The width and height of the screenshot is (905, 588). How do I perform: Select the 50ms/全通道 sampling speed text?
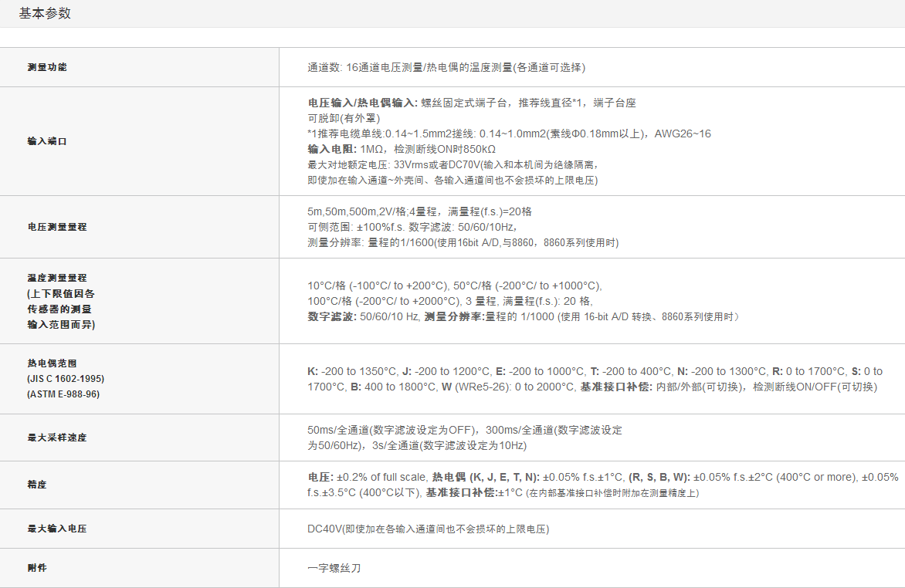click(337, 430)
